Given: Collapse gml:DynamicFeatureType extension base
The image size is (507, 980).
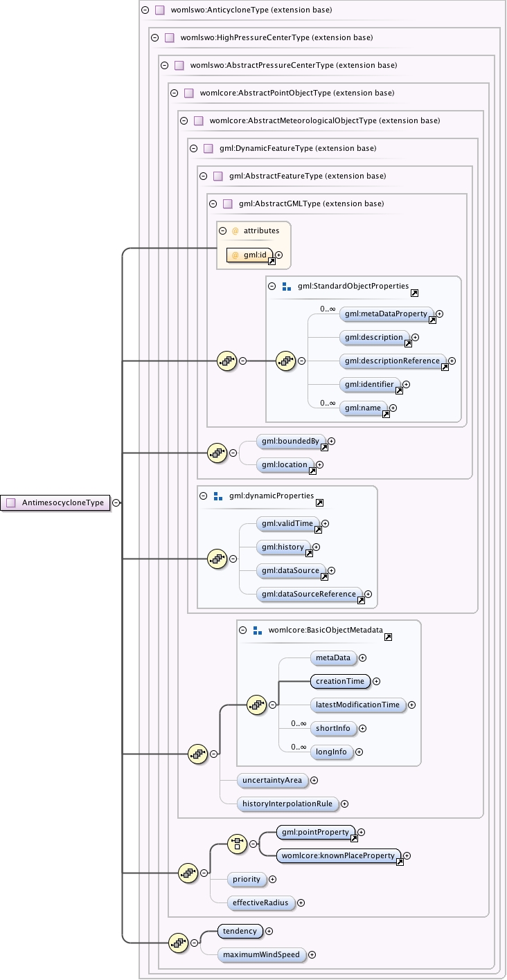Looking at the screenshot, I should point(194,148).
